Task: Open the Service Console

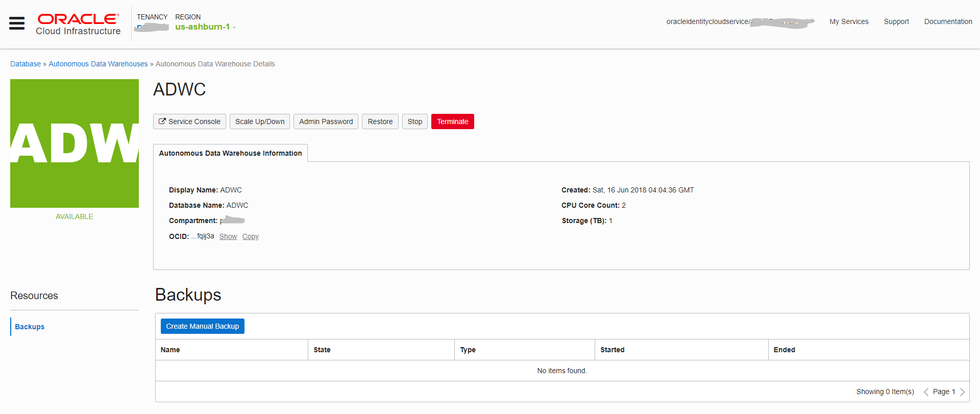Action: 189,121
